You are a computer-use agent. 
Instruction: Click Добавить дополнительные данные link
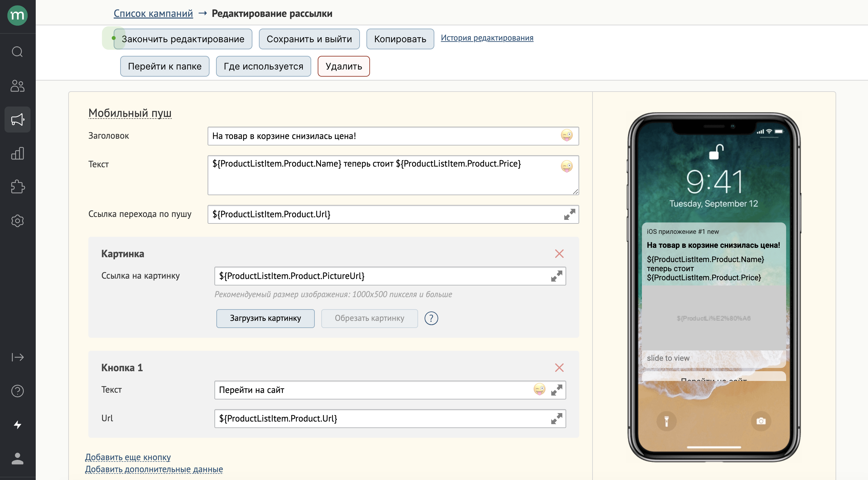pos(154,469)
